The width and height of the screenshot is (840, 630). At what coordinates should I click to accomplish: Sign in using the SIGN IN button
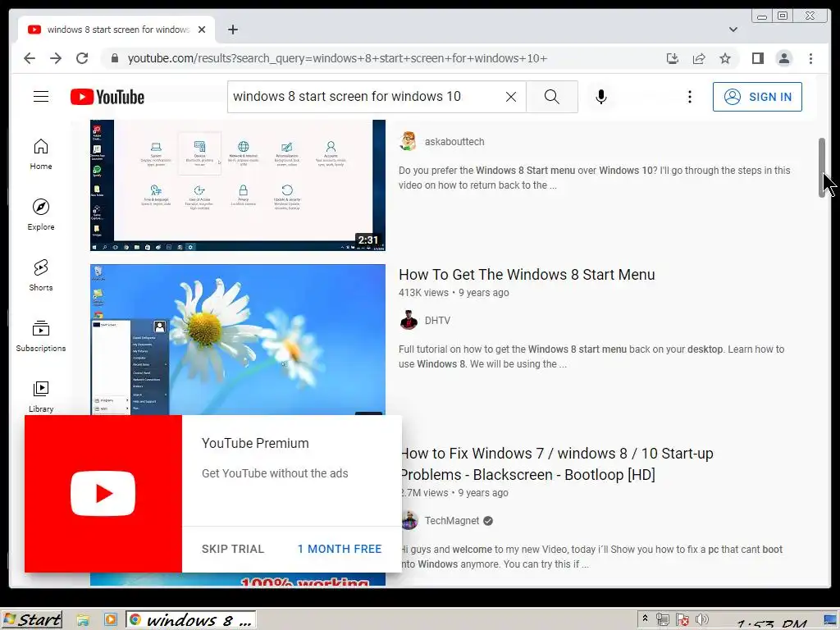point(757,97)
